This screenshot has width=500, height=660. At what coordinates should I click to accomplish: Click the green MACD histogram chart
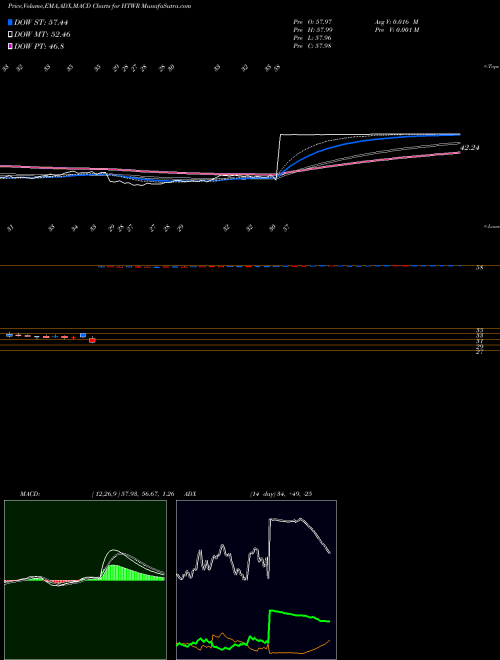pos(85,580)
